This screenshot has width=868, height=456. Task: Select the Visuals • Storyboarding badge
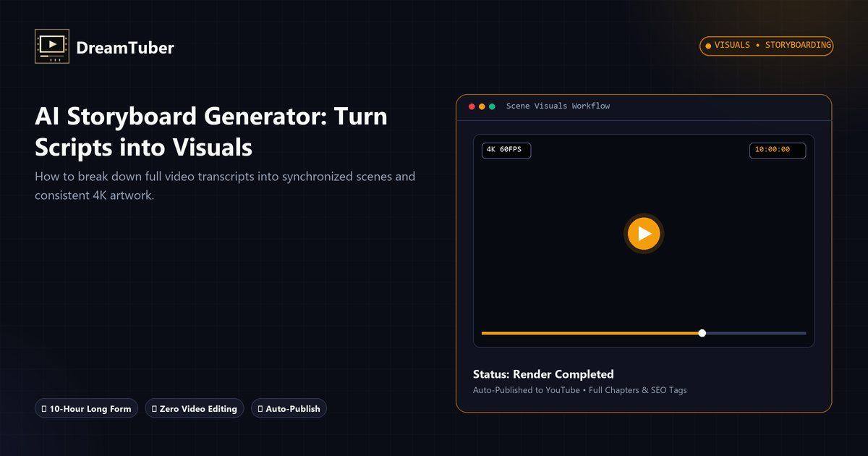(766, 46)
